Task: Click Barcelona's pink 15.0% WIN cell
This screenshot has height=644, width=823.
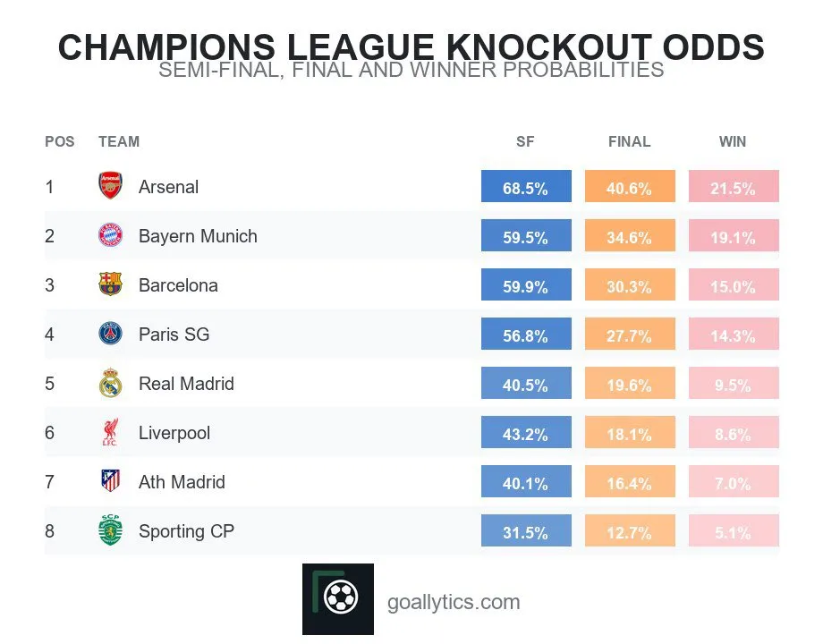Action: click(734, 284)
